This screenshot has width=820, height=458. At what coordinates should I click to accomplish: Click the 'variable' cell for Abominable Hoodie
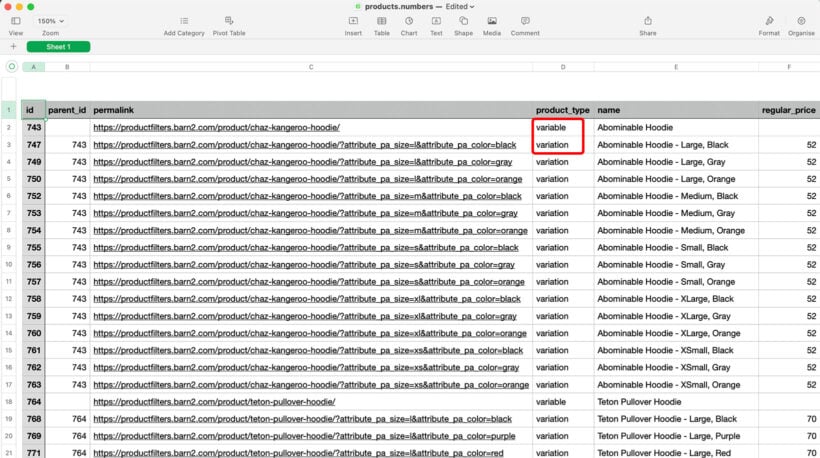tap(563, 128)
